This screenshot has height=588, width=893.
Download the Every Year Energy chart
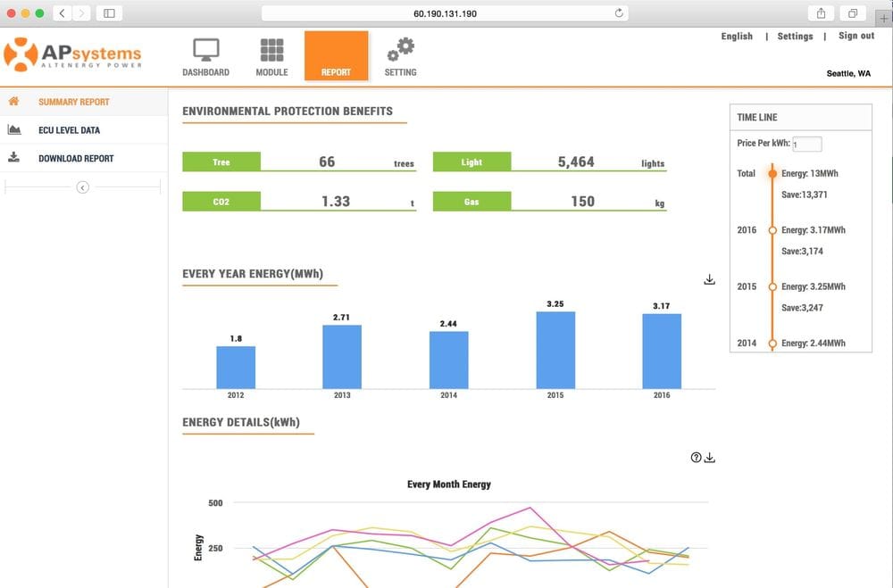pos(710,280)
